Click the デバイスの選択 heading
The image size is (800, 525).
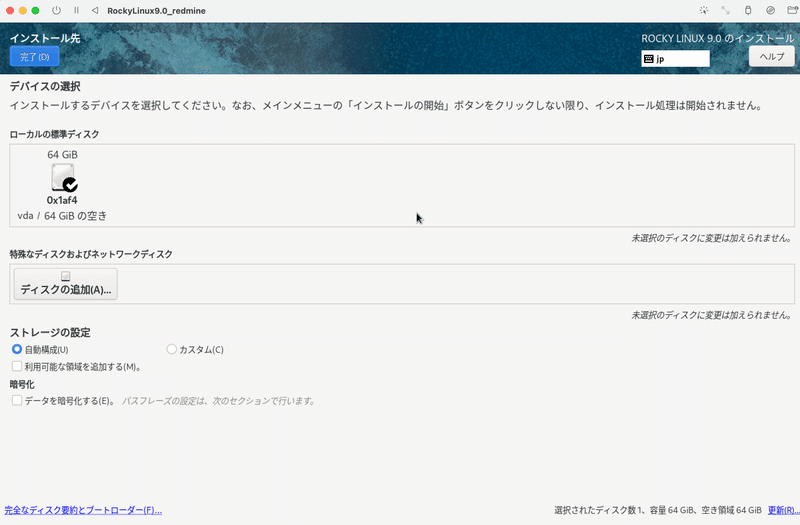tap(45, 86)
